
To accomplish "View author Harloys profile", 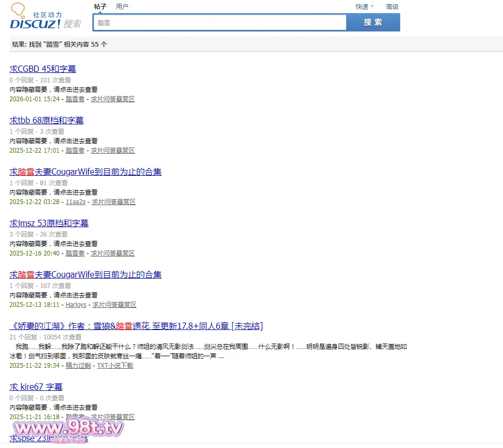I will tap(76, 305).
